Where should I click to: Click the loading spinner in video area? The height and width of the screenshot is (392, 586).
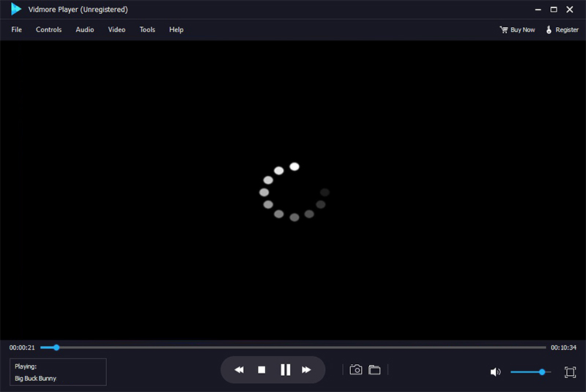pos(294,192)
